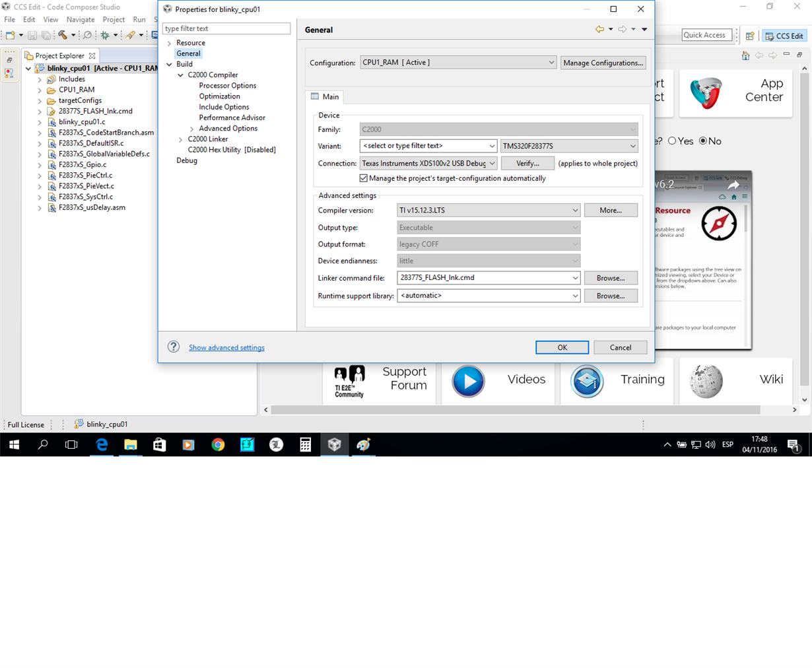Click the Wiki globe icon

(x=706, y=381)
